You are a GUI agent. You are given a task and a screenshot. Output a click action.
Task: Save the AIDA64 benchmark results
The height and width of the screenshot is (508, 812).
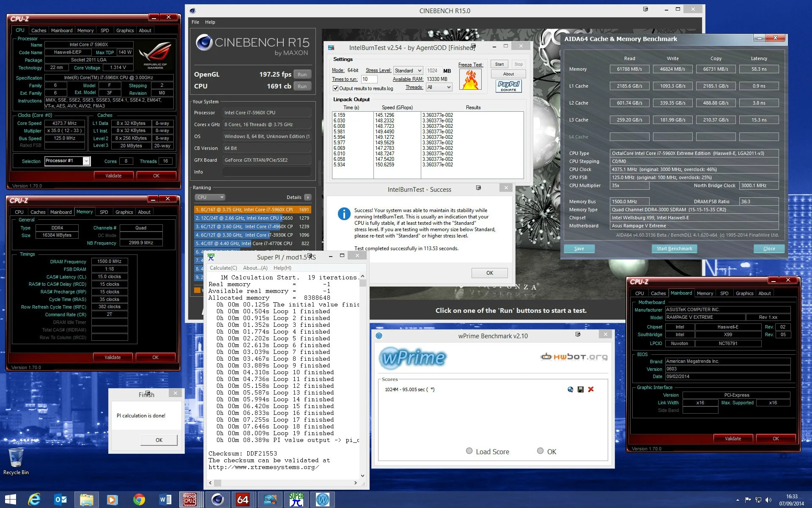tap(579, 249)
